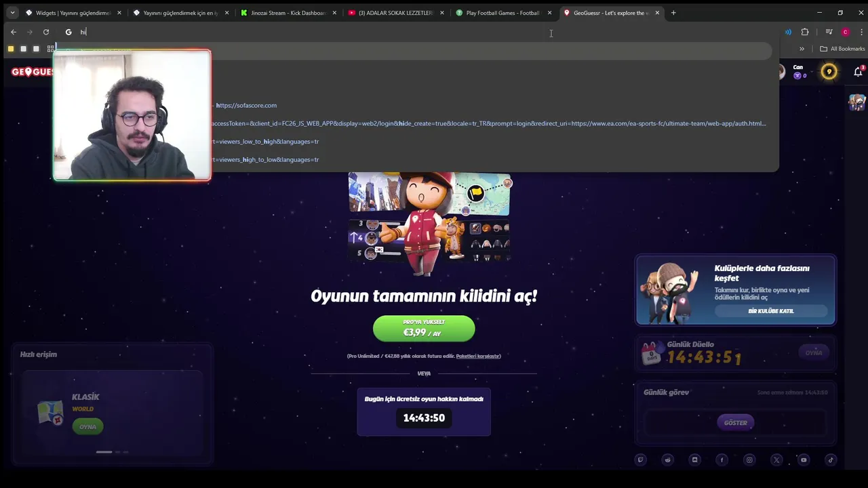Viewport: 868px width, 488px height.
Task: Open the X social icon
Action: tap(776, 460)
